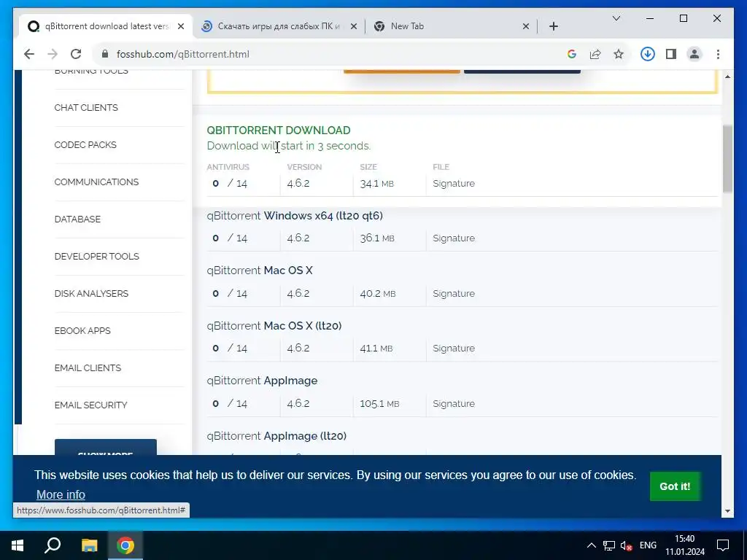Screen dimensions: 747x560
Task: Open File Explorer from the taskbar
Action: tap(89, 545)
